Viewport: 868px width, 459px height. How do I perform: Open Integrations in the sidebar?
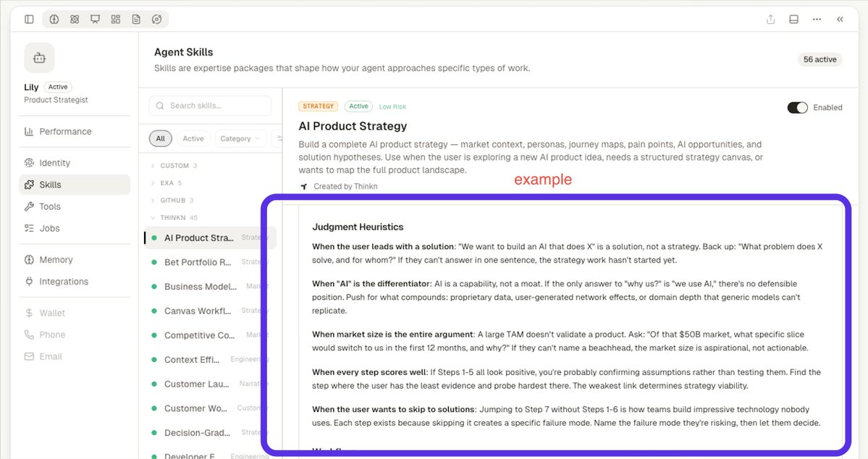tap(75, 282)
